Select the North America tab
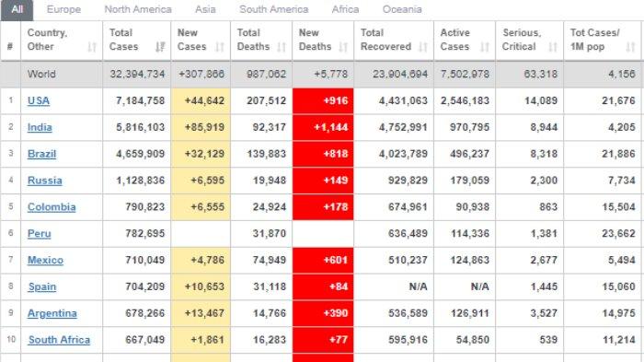This screenshot has height=362, width=644. coord(138,9)
